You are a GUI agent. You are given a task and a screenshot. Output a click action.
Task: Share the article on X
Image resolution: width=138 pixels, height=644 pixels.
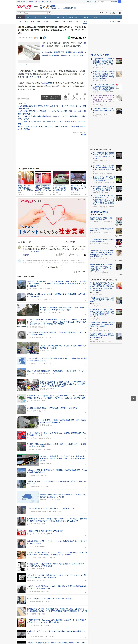pos(41,38)
